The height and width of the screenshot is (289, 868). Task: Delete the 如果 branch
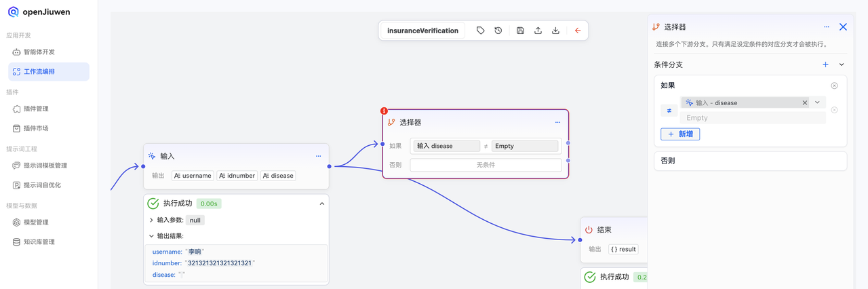(x=834, y=85)
